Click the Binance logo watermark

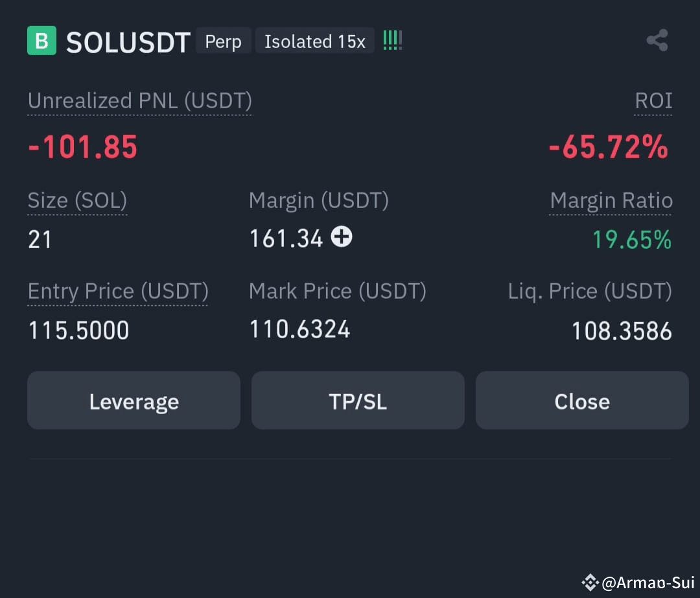590,582
